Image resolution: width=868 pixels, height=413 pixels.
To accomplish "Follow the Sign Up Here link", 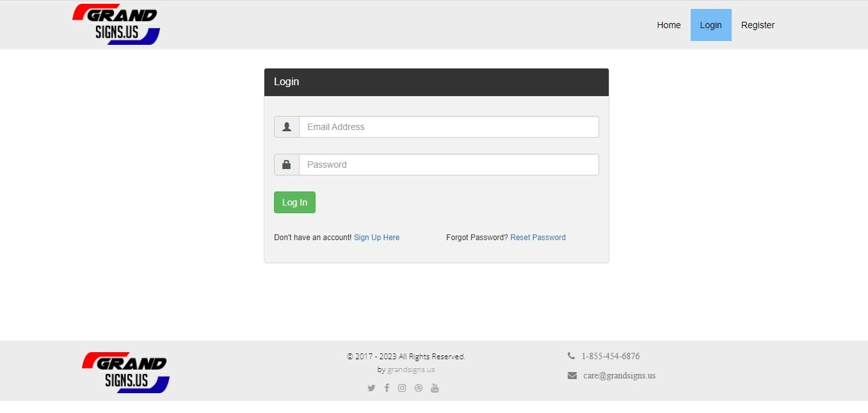I will click(x=376, y=238).
